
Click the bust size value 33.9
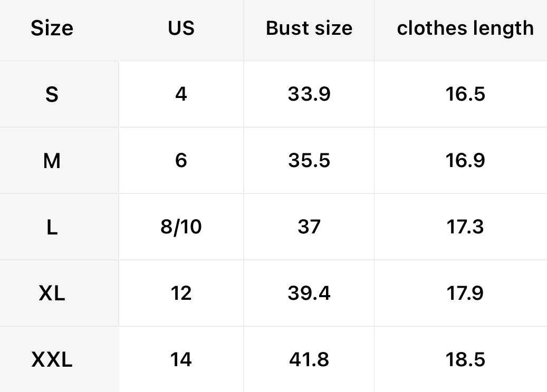309,95
